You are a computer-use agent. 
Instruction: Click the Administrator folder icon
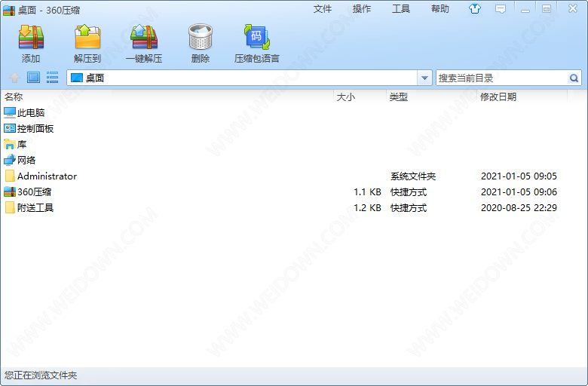10,176
